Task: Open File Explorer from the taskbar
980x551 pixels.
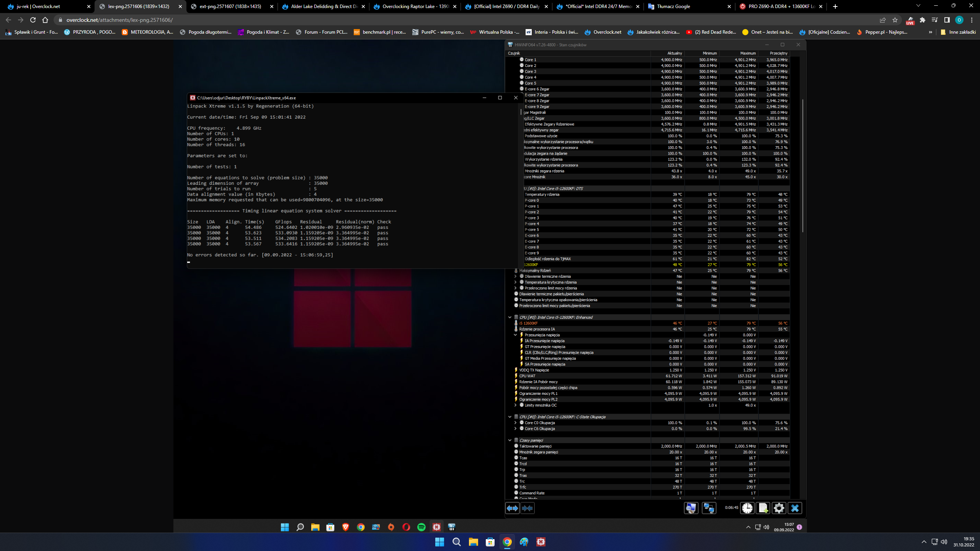Action: 473,542
